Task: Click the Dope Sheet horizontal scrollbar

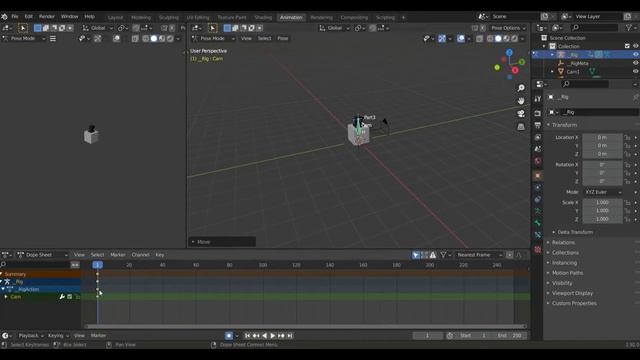Action: (x=305, y=327)
